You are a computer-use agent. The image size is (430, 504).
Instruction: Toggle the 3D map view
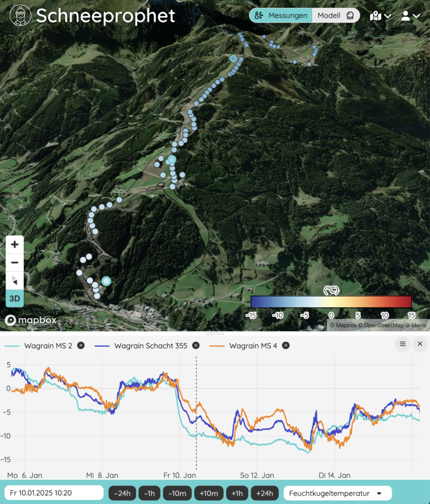[15, 299]
